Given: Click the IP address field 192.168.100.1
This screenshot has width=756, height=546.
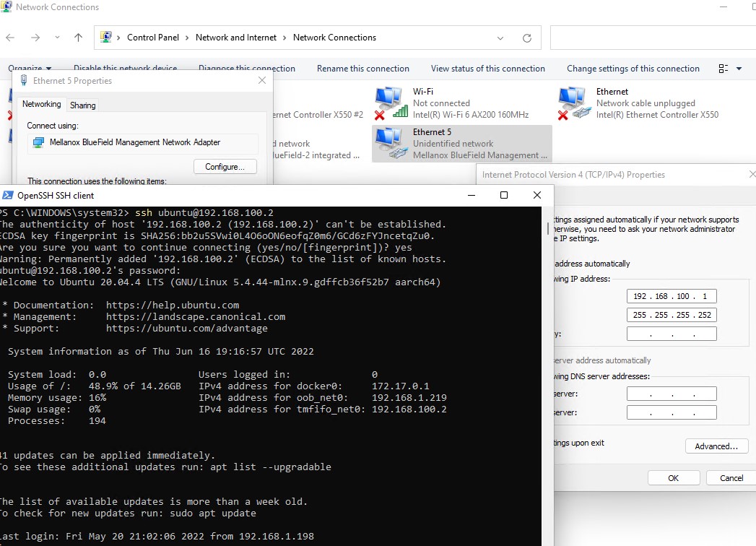Looking at the screenshot, I should click(x=672, y=296).
